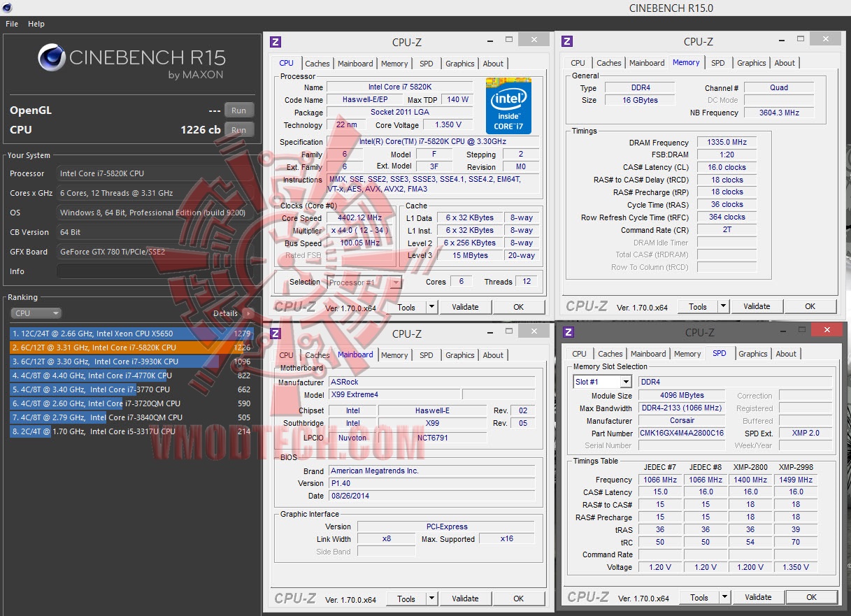Switch to Mainboard tab in top-left CPU-Z window

(x=355, y=64)
